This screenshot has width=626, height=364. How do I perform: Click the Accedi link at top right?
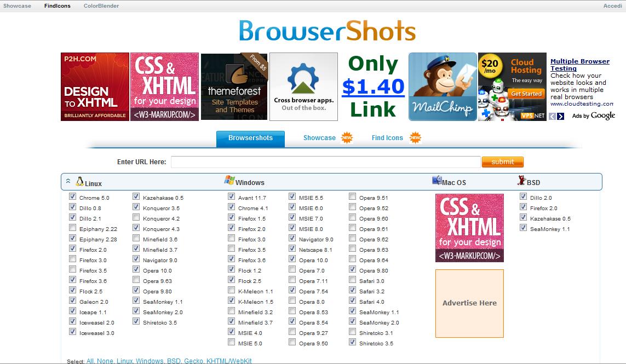[612, 6]
